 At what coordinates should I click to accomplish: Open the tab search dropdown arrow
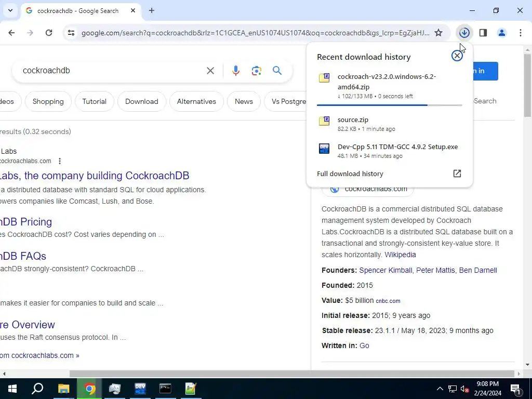click(10, 10)
